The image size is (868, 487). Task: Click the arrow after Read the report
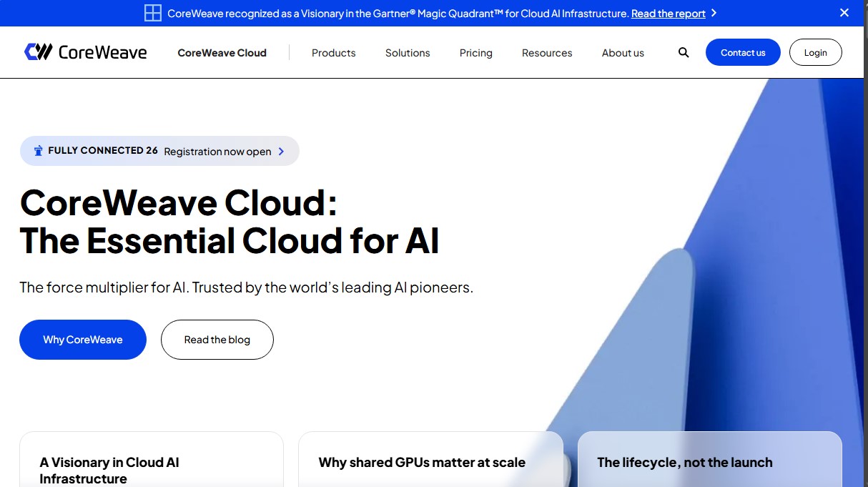(714, 13)
